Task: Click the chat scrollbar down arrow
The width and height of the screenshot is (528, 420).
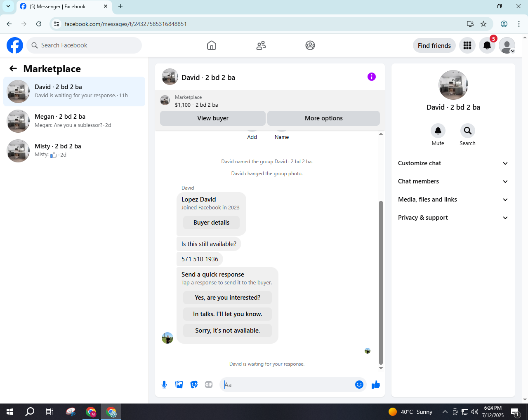Action: coord(381,368)
